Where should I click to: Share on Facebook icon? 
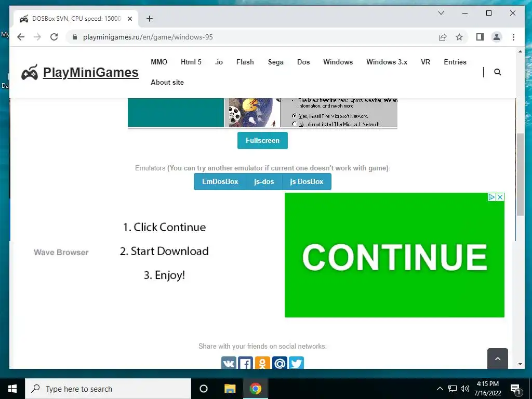coord(245,363)
